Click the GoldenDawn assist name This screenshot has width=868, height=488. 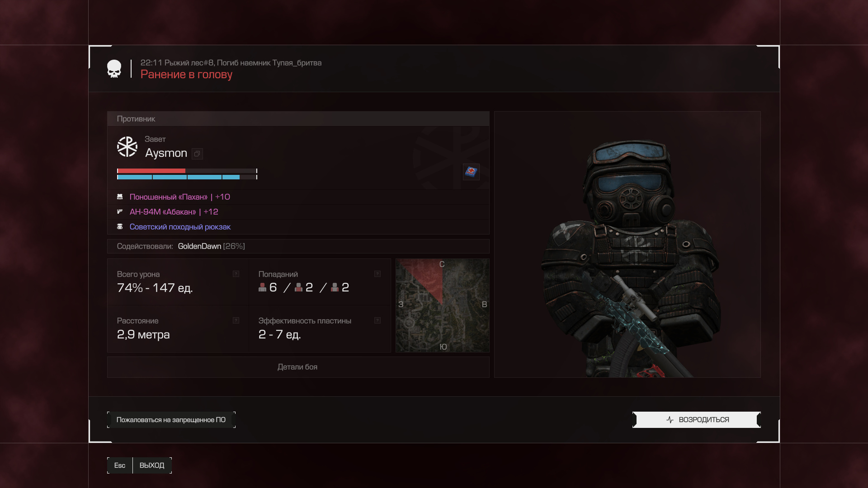pyautogui.click(x=199, y=246)
